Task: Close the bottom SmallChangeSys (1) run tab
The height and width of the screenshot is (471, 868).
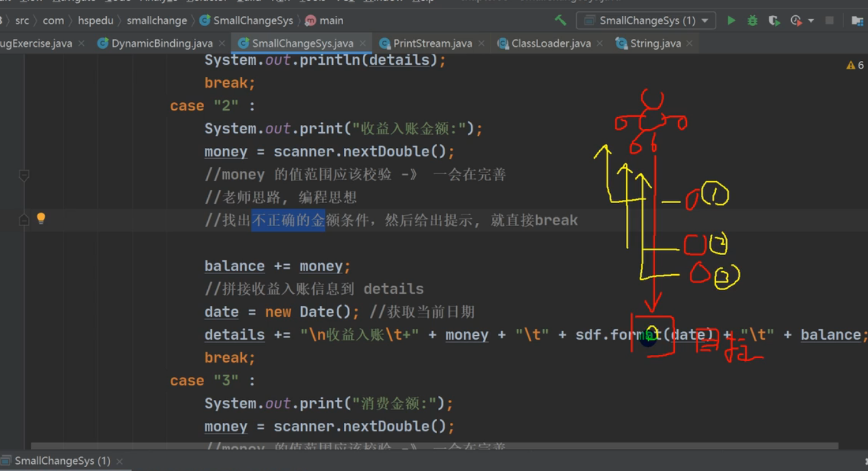Action: 119,461
